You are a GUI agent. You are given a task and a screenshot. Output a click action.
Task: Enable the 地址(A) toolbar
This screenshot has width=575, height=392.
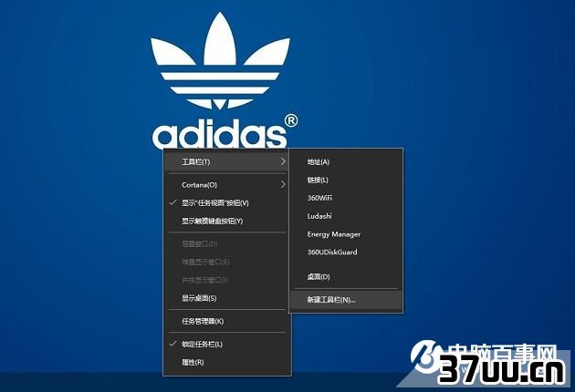[346, 162]
